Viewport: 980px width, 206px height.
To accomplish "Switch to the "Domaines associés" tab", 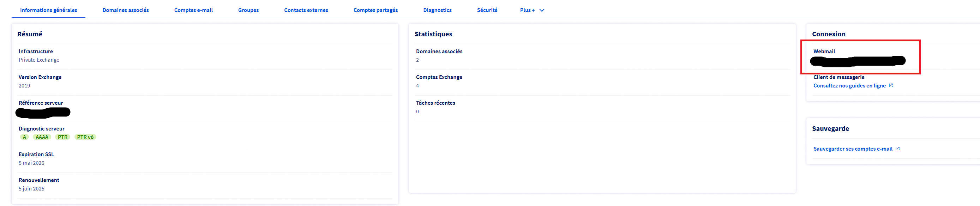I will click(126, 10).
